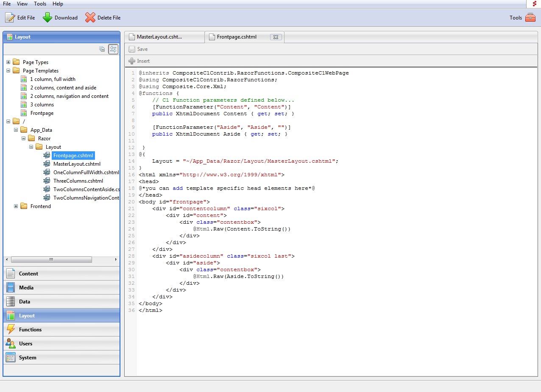
Task: Click the Save icon above the editor
Action: [131, 49]
